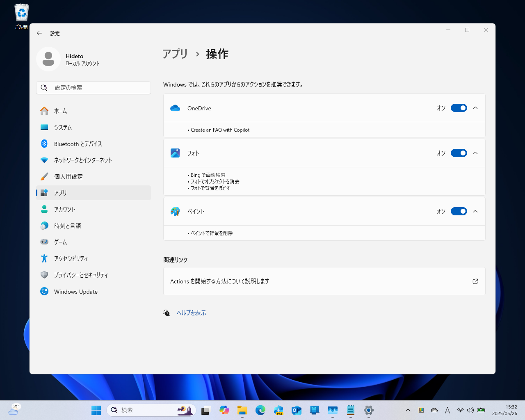Click the ペイント palette icon
525x420 pixels.
(175, 211)
